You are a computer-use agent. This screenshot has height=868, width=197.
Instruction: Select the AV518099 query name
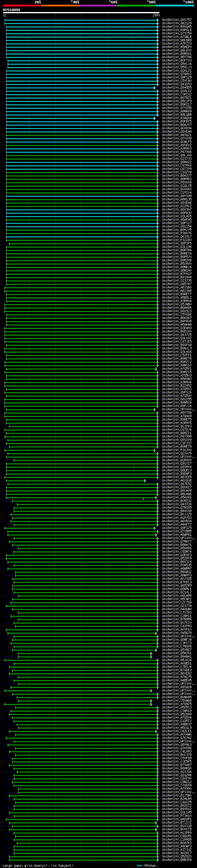pos(11,10)
